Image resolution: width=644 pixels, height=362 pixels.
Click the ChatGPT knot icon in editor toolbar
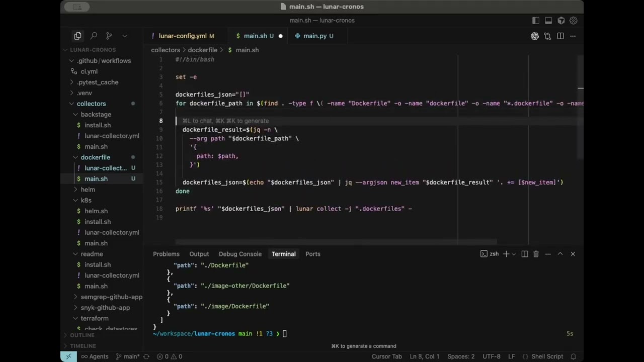tap(535, 36)
